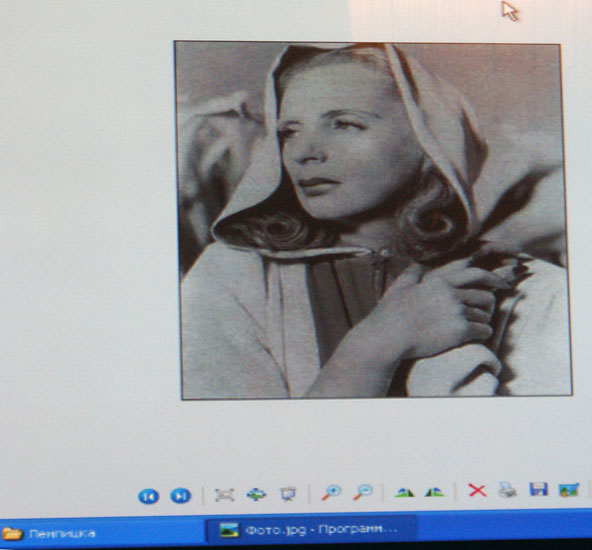Image resolution: width=592 pixels, height=550 pixels.
Task: Print the photo using the printer icon
Action: [x=507, y=490]
